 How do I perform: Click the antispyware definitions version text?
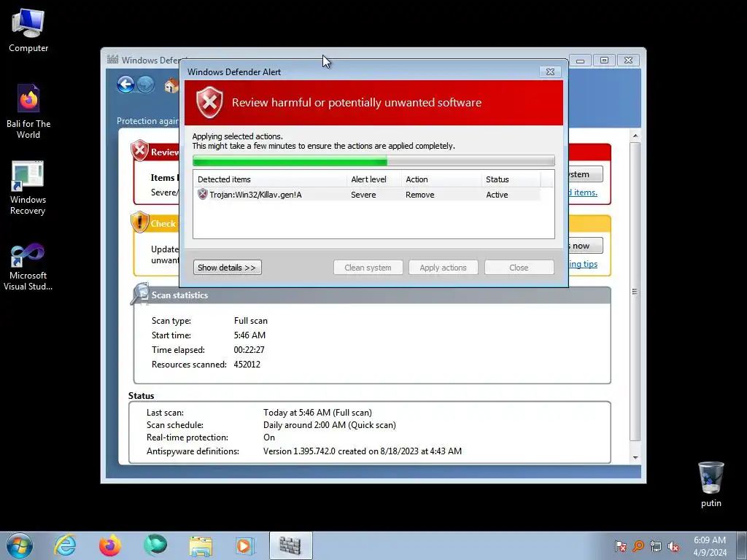(x=363, y=451)
